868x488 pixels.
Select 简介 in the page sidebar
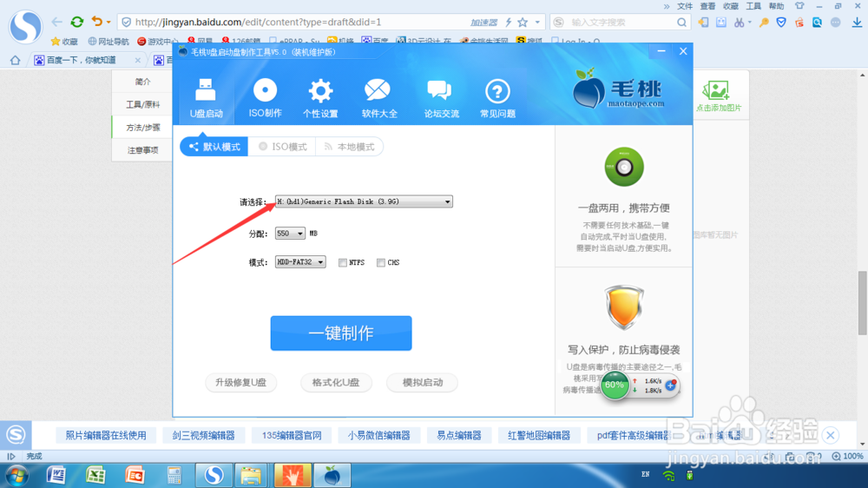pyautogui.click(x=143, y=82)
